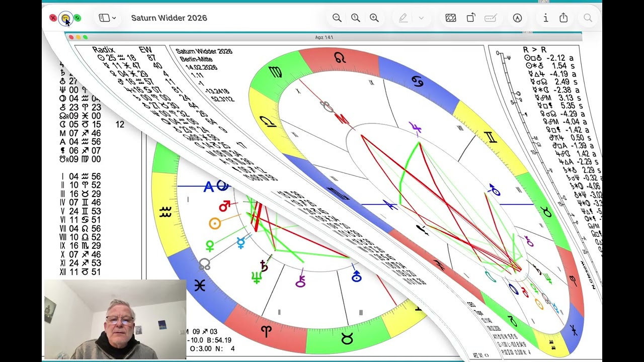Click the Virgo sign on green segment
Viewport: 644px width, 362px height.
(x=275, y=72)
